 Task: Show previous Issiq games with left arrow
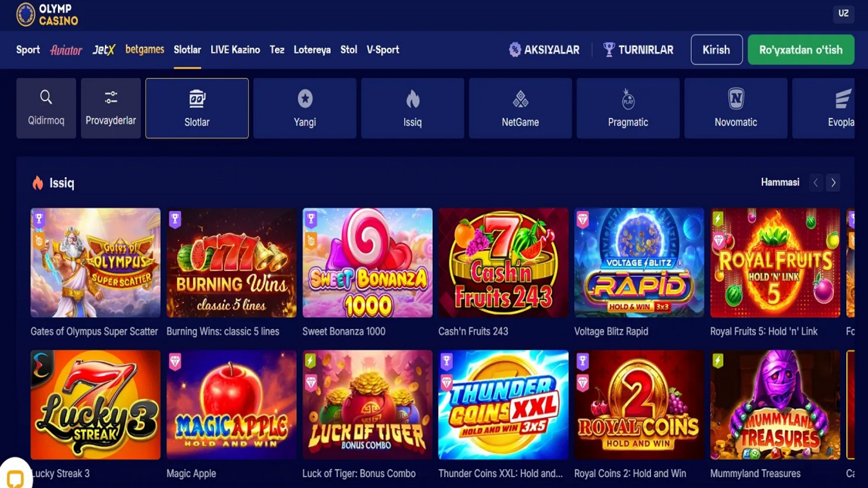point(816,183)
